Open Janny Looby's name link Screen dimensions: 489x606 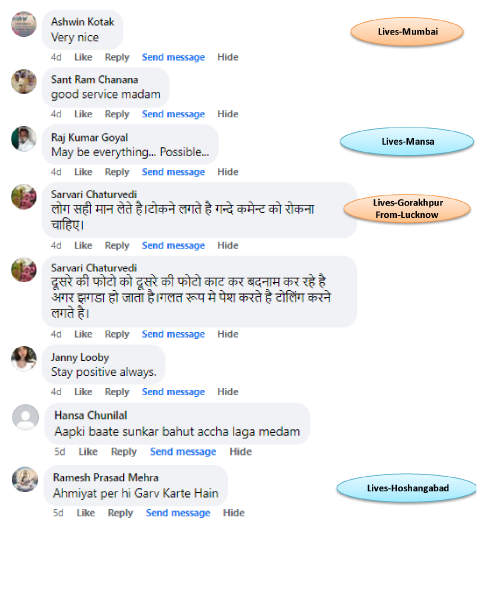(x=80, y=357)
